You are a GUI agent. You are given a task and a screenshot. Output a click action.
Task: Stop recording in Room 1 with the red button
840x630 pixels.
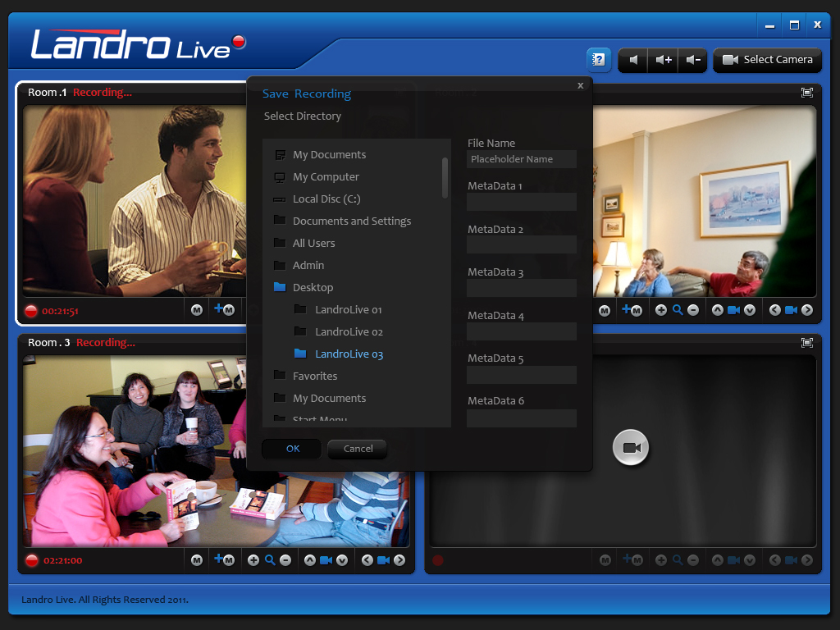[x=31, y=311]
